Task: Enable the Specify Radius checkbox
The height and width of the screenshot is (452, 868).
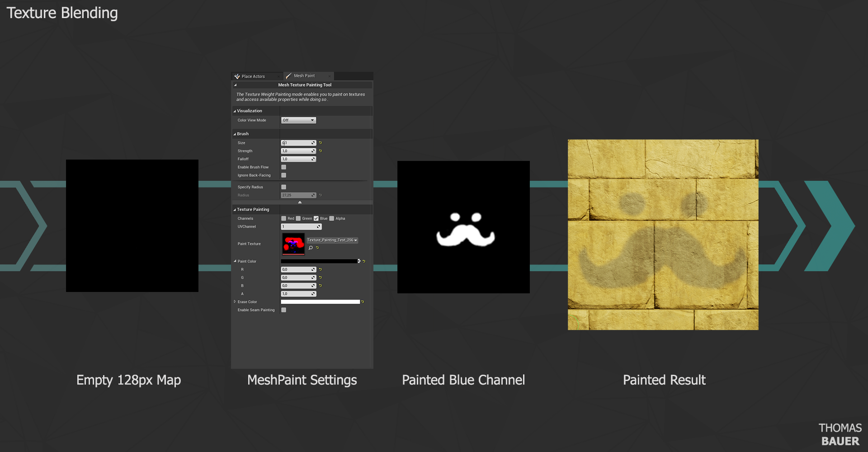Action: click(283, 187)
